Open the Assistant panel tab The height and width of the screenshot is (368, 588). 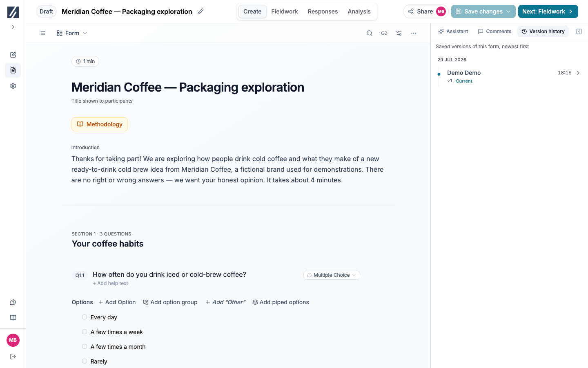click(453, 31)
